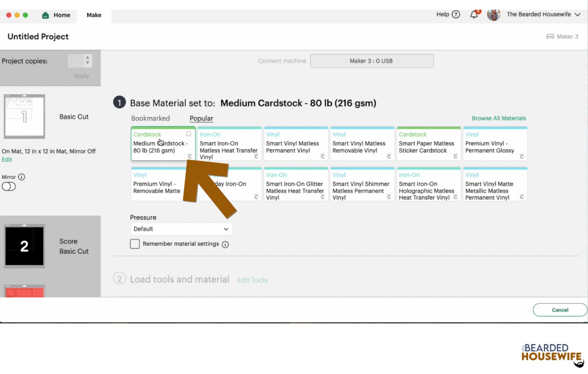This screenshot has width=588, height=374.
Task: Toggle the Mirror switch
Action: point(9,186)
